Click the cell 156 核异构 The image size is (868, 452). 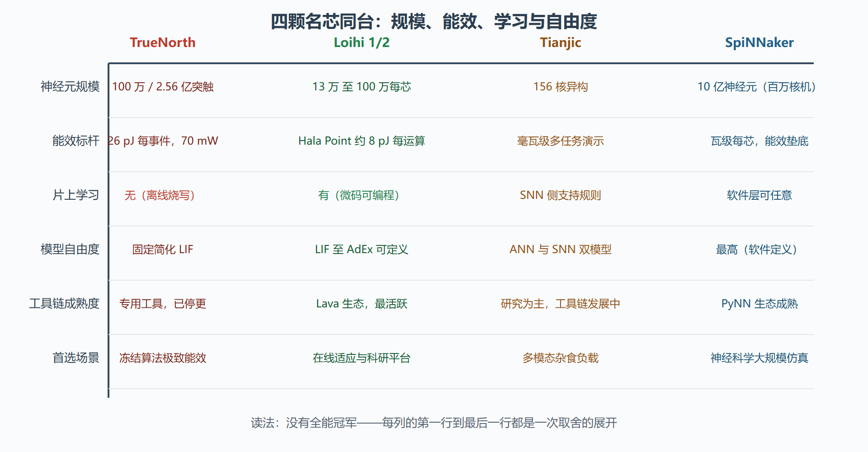(x=561, y=86)
